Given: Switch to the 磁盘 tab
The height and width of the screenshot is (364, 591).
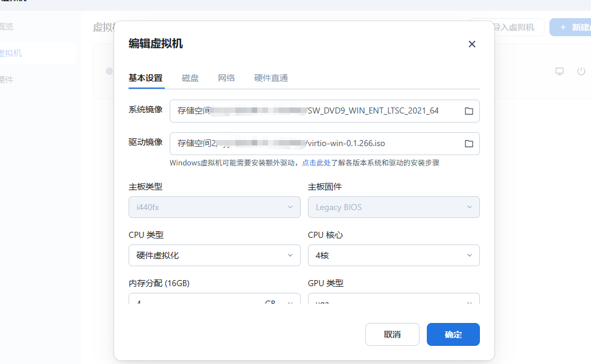Looking at the screenshot, I should click(x=190, y=78).
